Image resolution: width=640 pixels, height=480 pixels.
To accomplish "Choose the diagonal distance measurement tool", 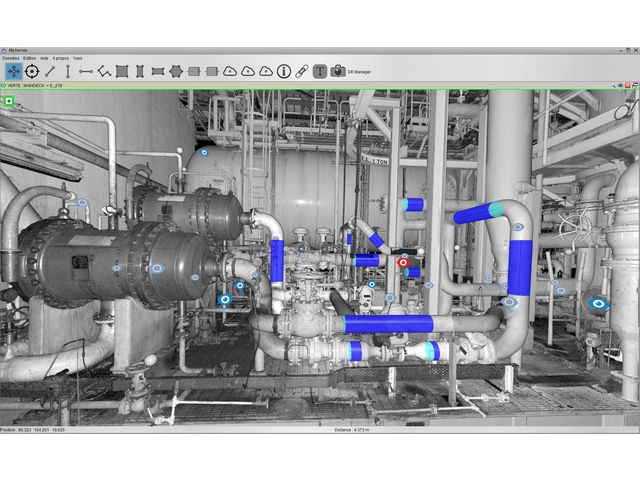I will coord(49,71).
